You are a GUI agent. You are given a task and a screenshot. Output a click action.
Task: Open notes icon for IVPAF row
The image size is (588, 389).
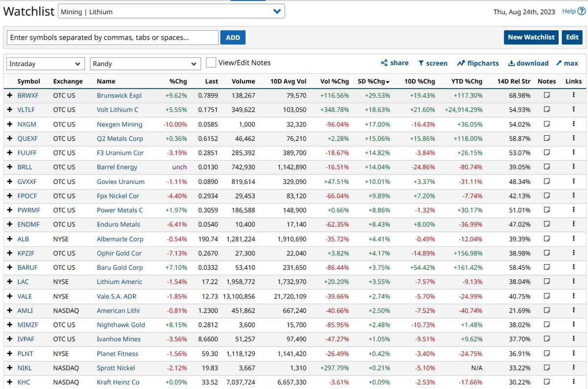coord(547,339)
